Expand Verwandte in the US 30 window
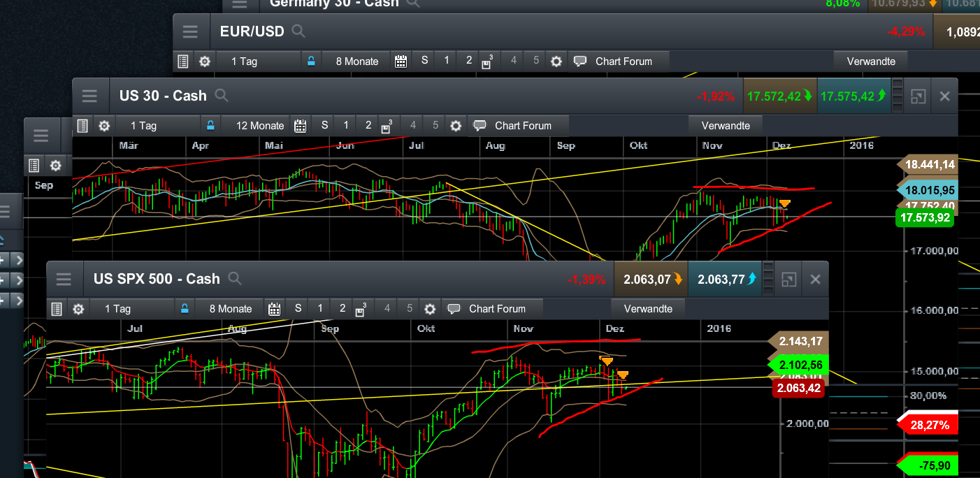Image resolution: width=980 pixels, height=478 pixels. click(725, 126)
